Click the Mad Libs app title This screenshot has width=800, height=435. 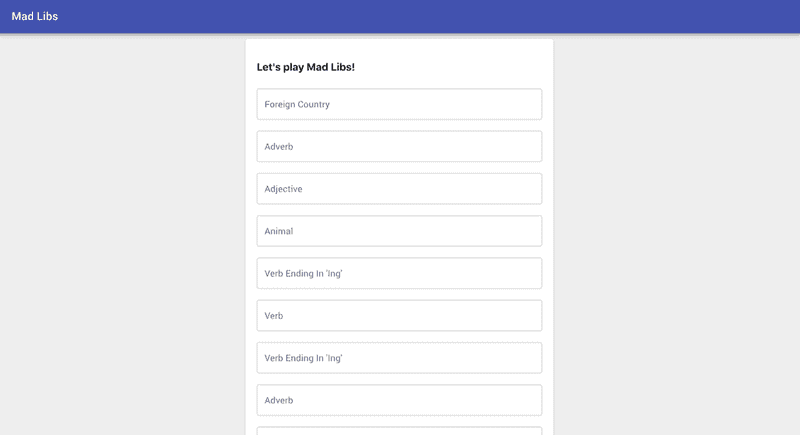coord(35,16)
